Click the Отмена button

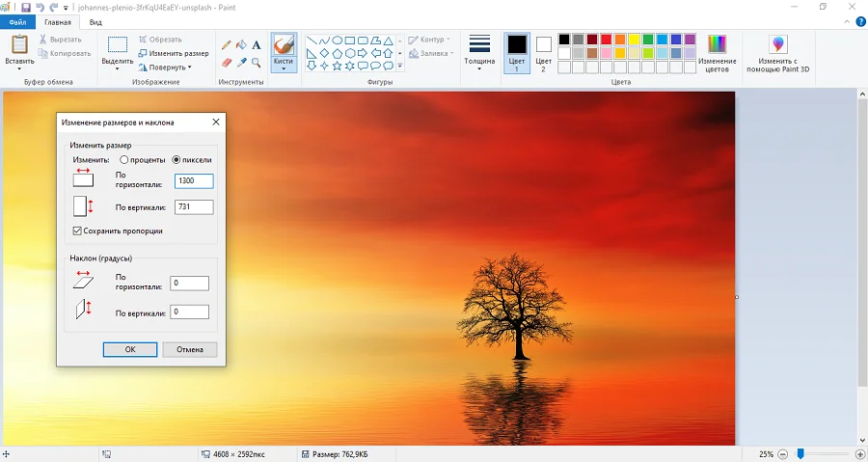tap(189, 349)
